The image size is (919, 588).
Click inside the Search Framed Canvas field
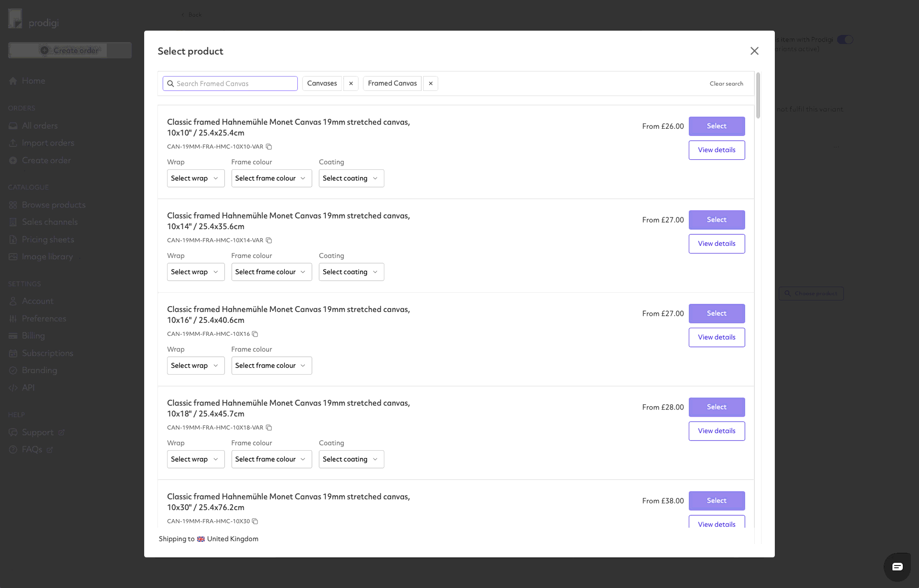click(x=230, y=83)
